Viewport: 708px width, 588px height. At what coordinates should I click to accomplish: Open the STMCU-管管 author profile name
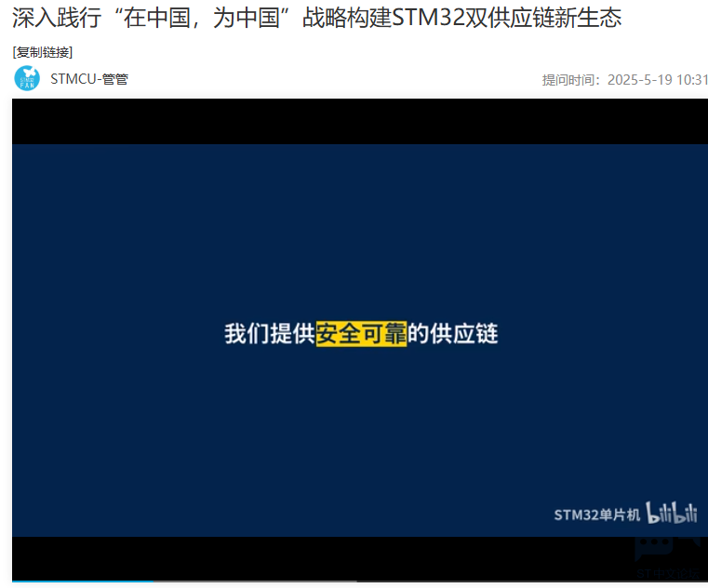coord(89,79)
